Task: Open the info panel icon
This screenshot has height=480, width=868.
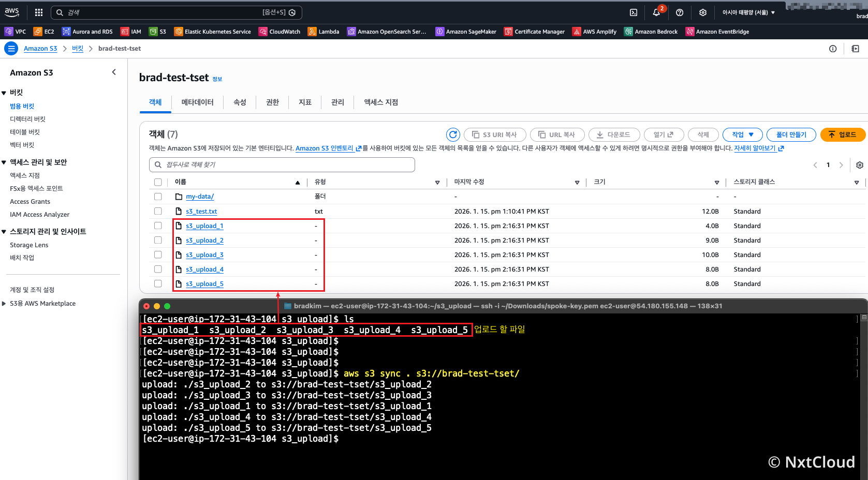Action: (x=833, y=49)
